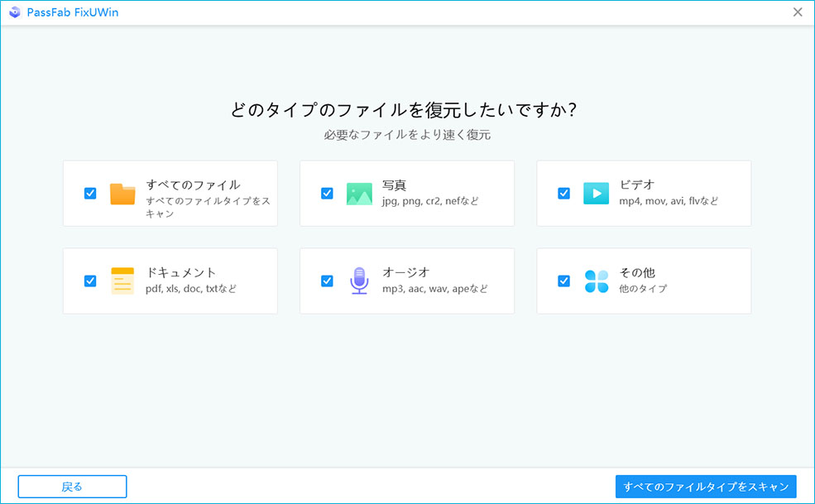Disable the その他 checkbox

563,281
